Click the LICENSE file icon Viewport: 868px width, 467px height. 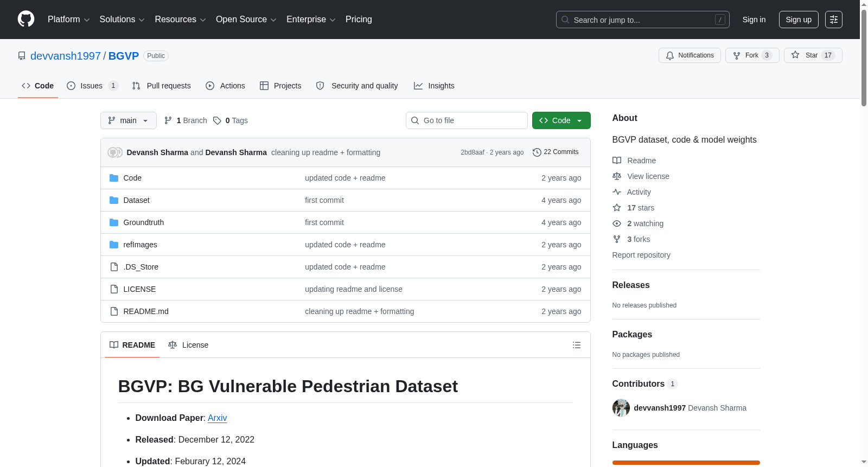(114, 289)
